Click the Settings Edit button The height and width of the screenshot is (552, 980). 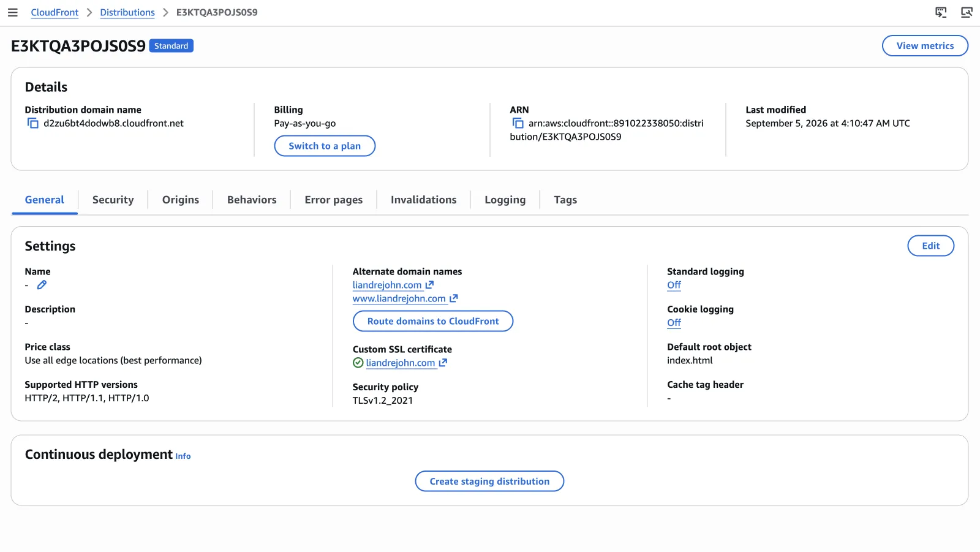[x=930, y=246]
